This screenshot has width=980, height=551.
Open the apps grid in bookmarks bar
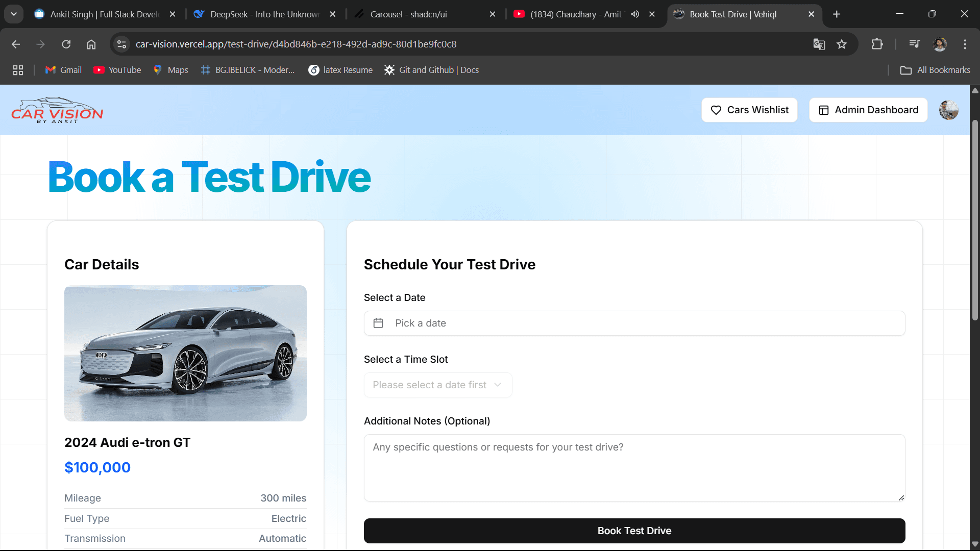tap(18, 70)
